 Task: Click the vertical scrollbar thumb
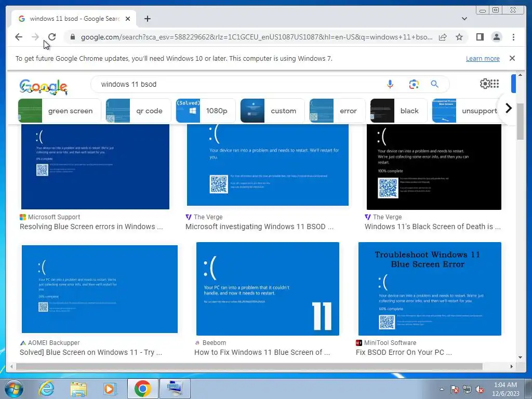coord(520,122)
